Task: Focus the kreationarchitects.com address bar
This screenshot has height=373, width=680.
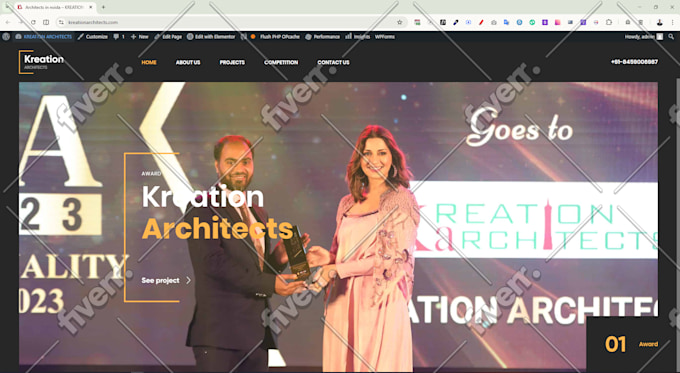Action: [x=230, y=22]
